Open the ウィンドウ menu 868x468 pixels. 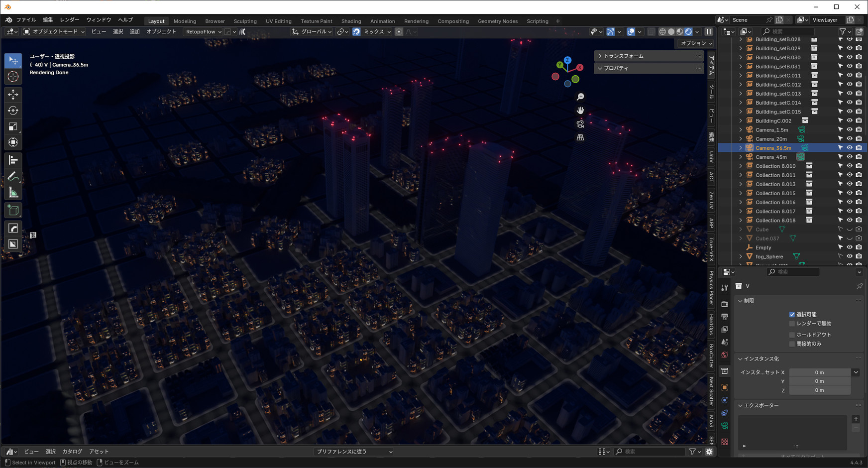coord(99,20)
